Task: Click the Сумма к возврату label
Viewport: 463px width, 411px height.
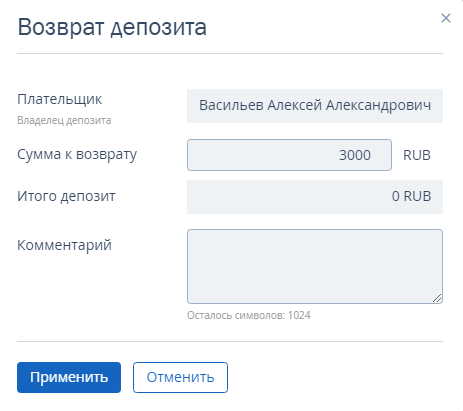Action: tap(77, 155)
